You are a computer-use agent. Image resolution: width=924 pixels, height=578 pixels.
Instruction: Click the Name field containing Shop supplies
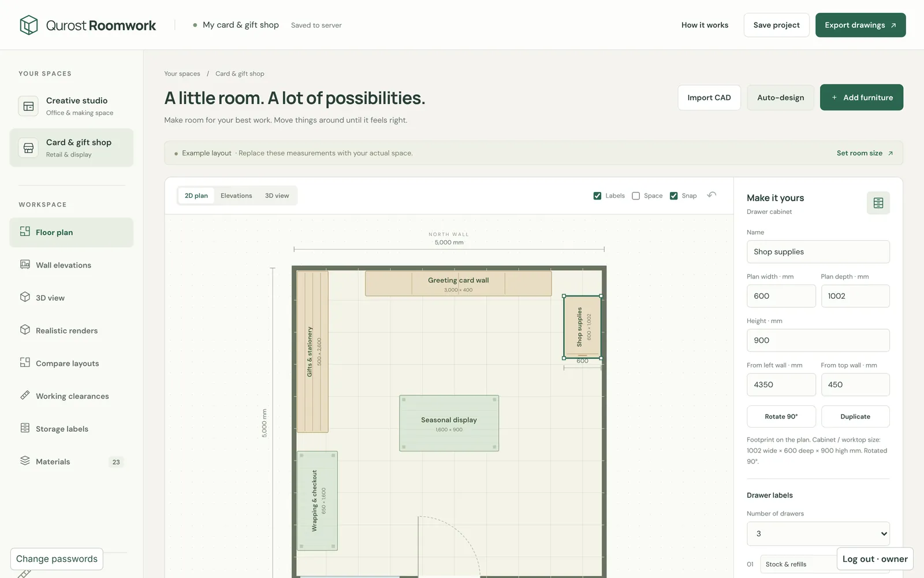(818, 251)
